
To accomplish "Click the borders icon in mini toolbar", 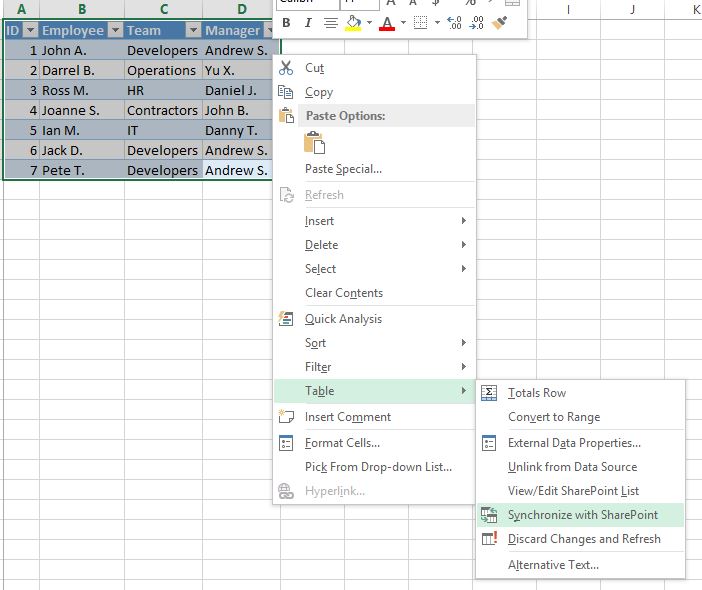I will point(420,22).
